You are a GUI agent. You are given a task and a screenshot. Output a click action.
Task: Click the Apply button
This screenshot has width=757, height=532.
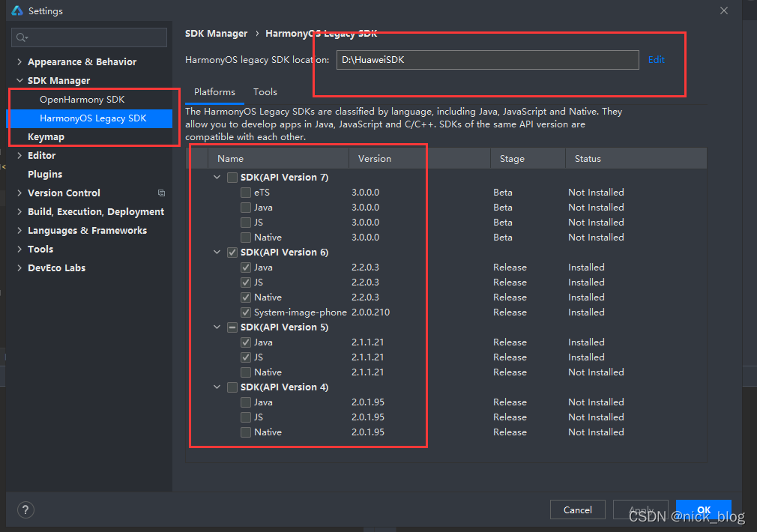[641, 510]
